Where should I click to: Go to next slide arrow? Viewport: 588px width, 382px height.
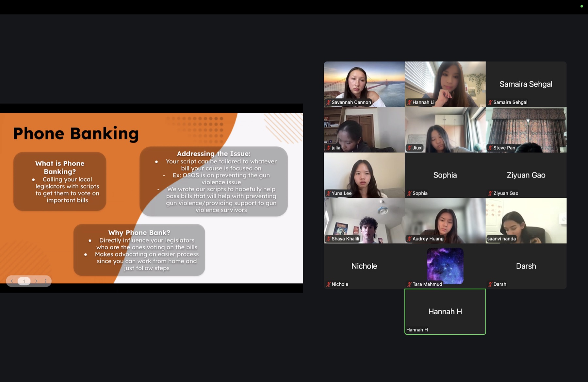tap(36, 281)
